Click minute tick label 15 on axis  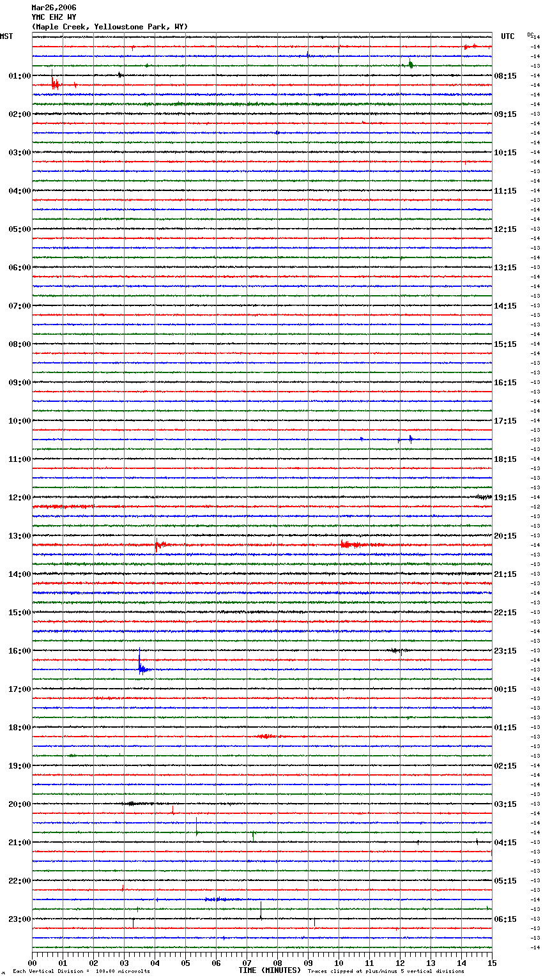492,963
